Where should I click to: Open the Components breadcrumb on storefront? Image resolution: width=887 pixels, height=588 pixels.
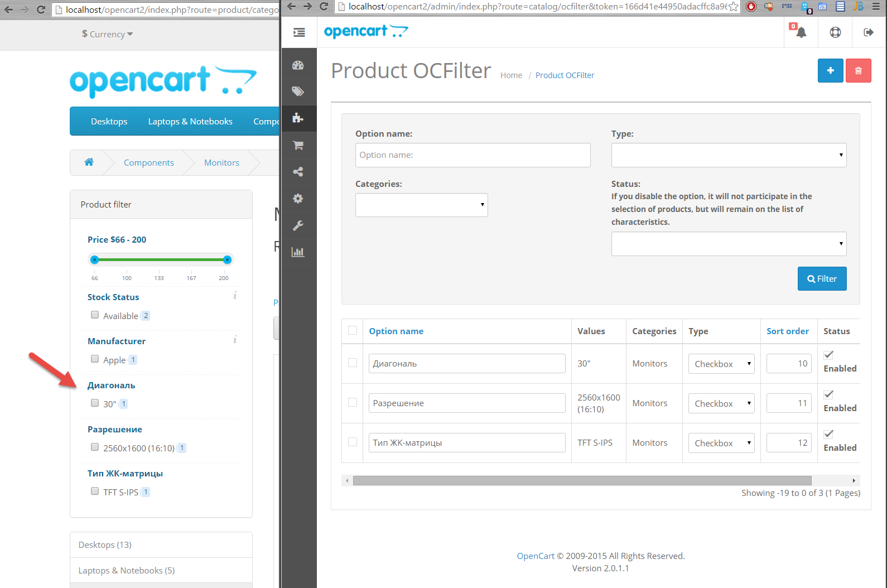click(x=149, y=162)
